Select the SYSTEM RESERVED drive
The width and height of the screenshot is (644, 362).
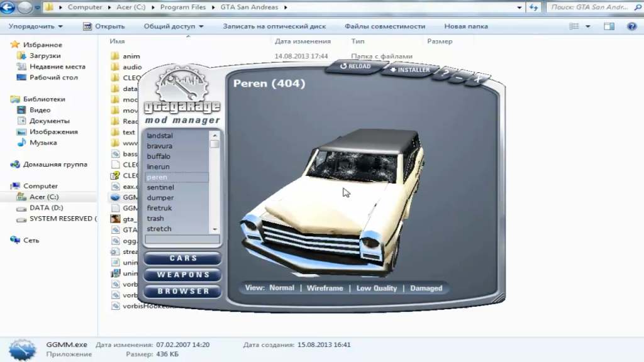tap(57, 219)
